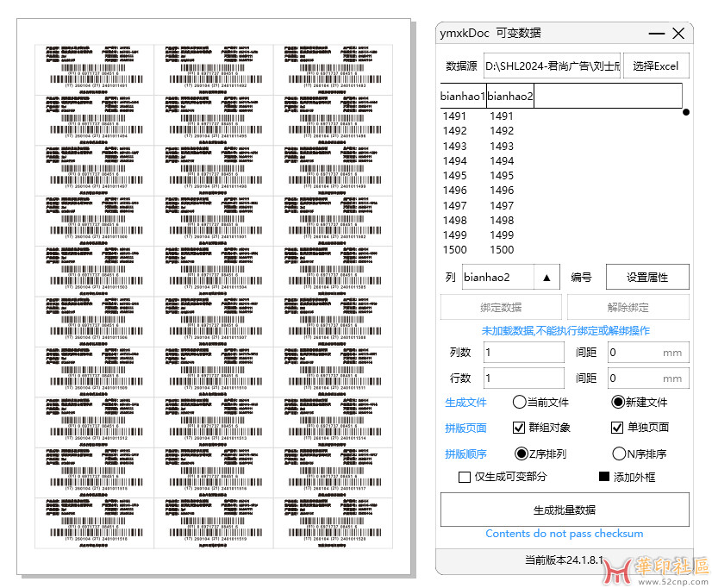Click the 拼版顺序 blue label
Viewport: 712px width, 588px height.
pyautogui.click(x=465, y=454)
